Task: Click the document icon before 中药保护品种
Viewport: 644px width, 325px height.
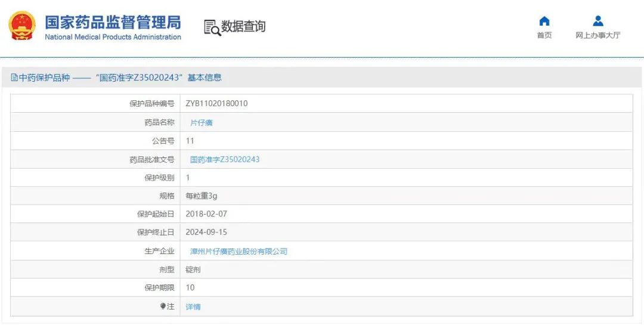Action: [x=14, y=78]
